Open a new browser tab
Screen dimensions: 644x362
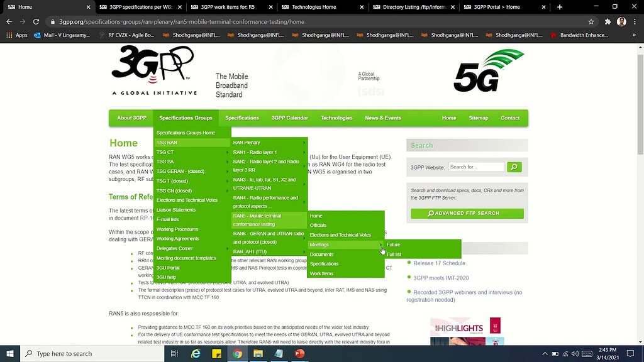point(559,7)
